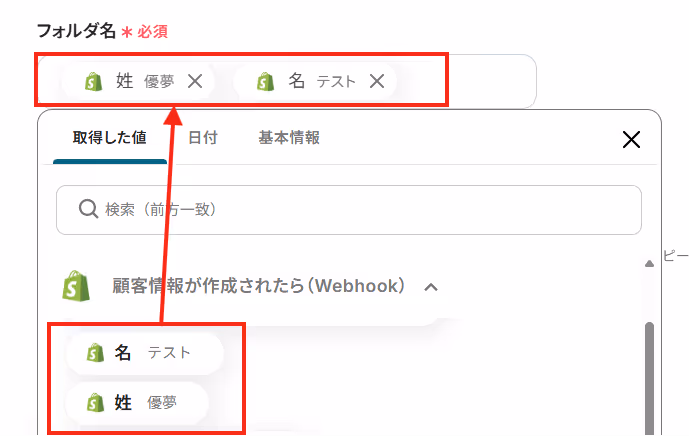Open the 日付 tab
Image resolution: width=689 pixels, height=436 pixels.
203,138
